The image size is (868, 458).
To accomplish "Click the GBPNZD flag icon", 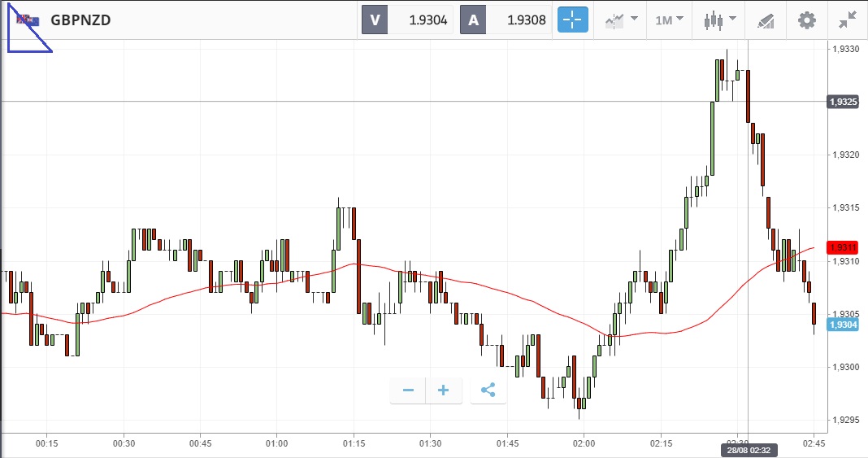I will (x=29, y=20).
